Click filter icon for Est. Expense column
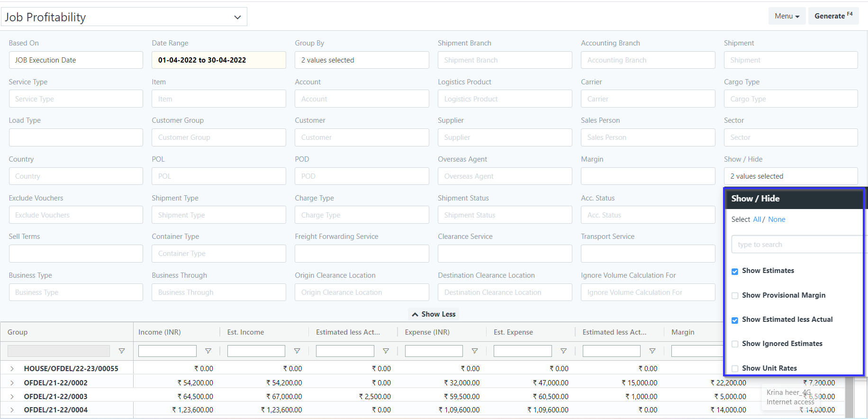 (x=563, y=351)
